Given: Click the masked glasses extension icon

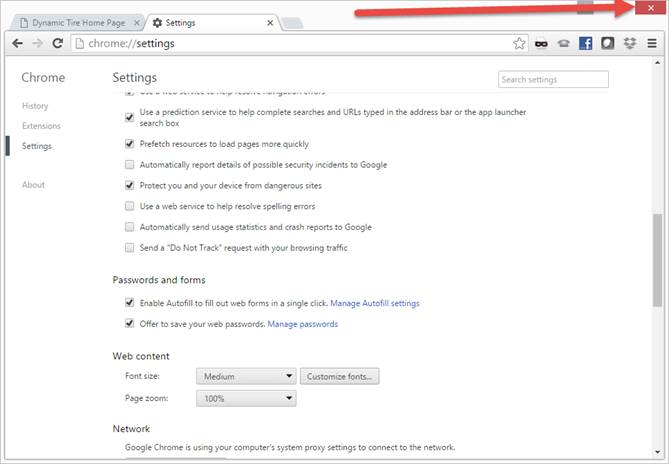Looking at the screenshot, I should pyautogui.click(x=542, y=43).
